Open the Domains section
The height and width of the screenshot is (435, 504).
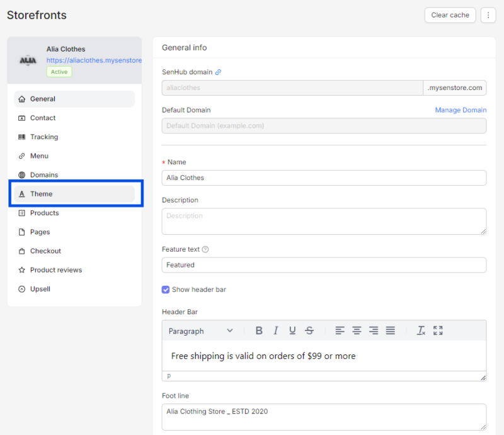(74, 175)
